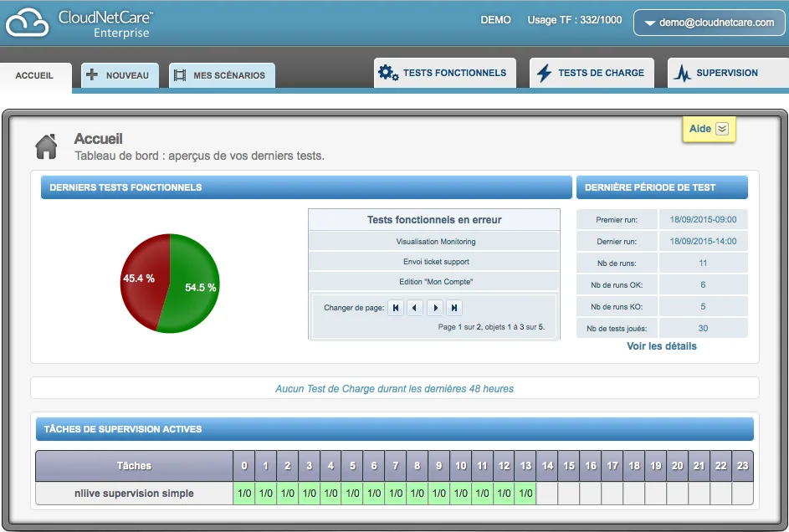Open the Mes Scénarios tab
Viewport: 789px width, 532px height.
[x=222, y=75]
